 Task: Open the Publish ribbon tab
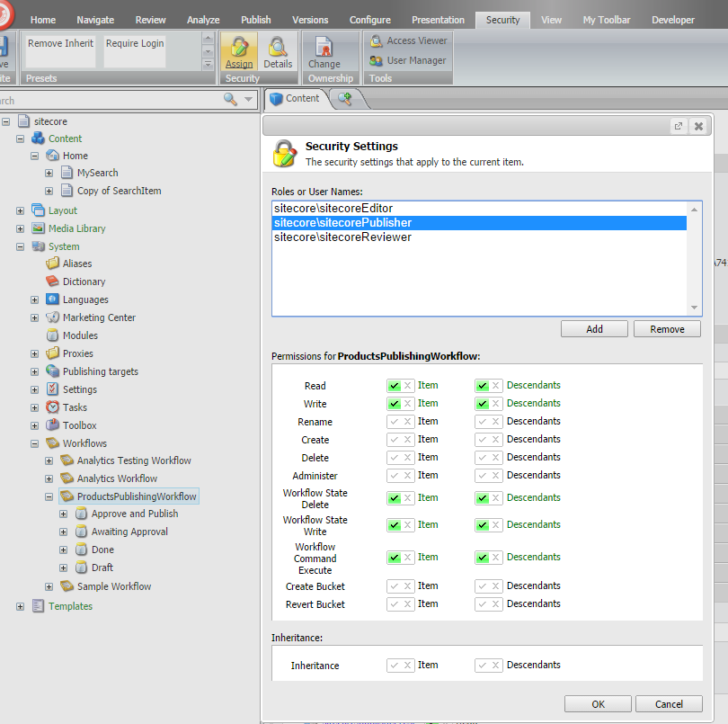(256, 20)
